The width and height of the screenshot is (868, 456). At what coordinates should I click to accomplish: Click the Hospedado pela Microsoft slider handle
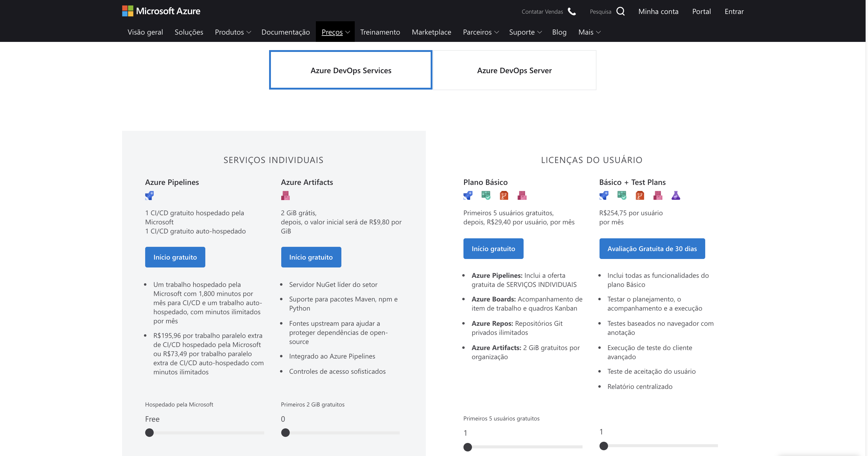(x=149, y=432)
